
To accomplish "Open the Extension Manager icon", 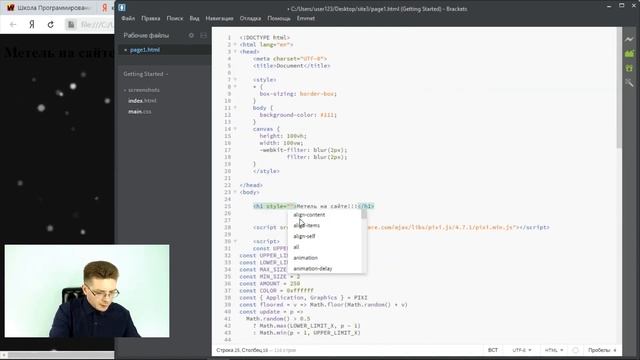I will [x=629, y=53].
